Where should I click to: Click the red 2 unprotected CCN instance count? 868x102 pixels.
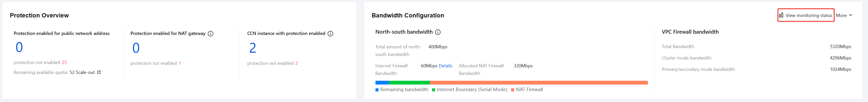coord(296,63)
